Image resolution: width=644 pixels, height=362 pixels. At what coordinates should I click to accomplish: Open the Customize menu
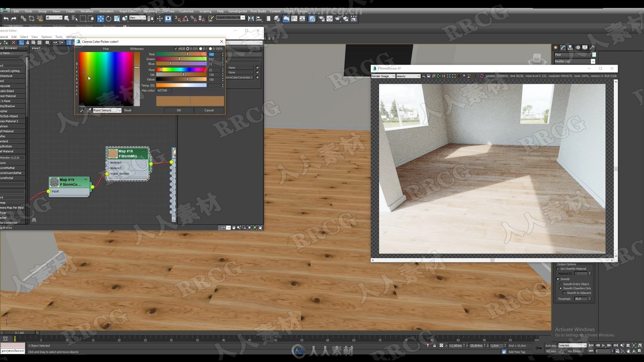point(186,11)
